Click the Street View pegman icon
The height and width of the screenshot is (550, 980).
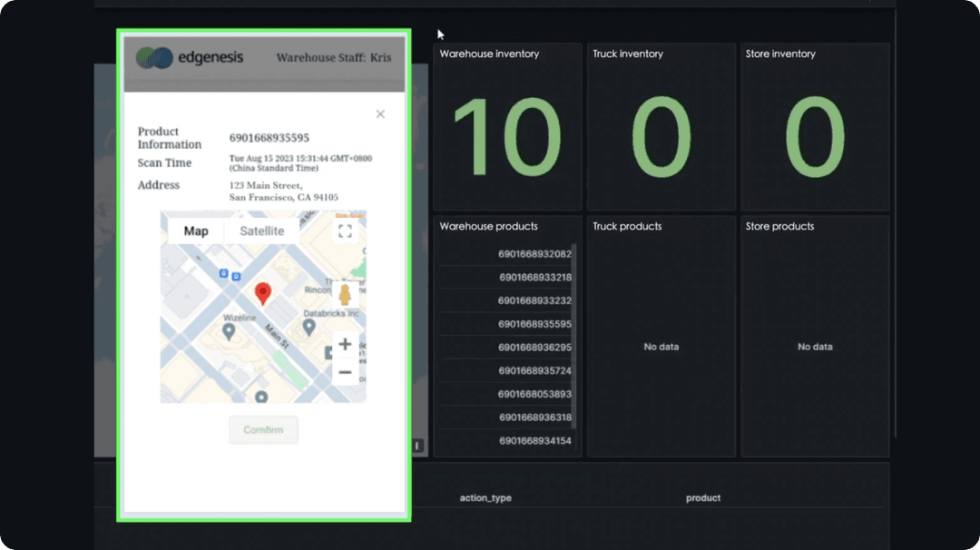[x=345, y=295]
